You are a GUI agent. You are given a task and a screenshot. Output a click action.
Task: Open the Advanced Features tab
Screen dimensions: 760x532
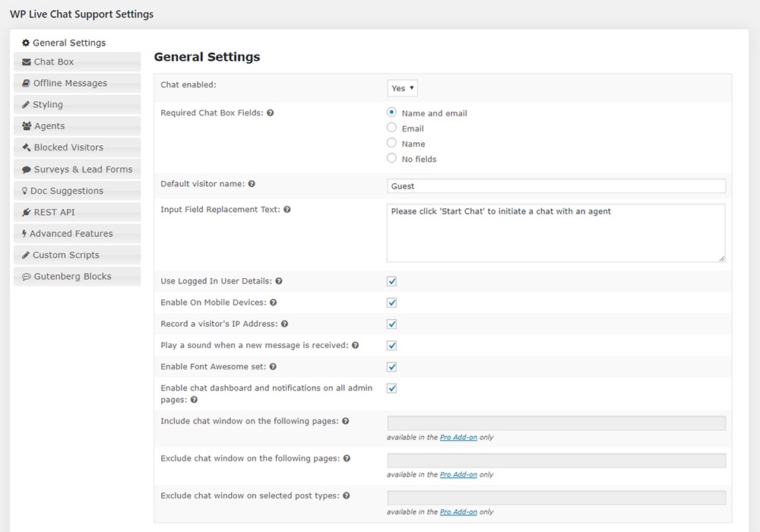78,233
